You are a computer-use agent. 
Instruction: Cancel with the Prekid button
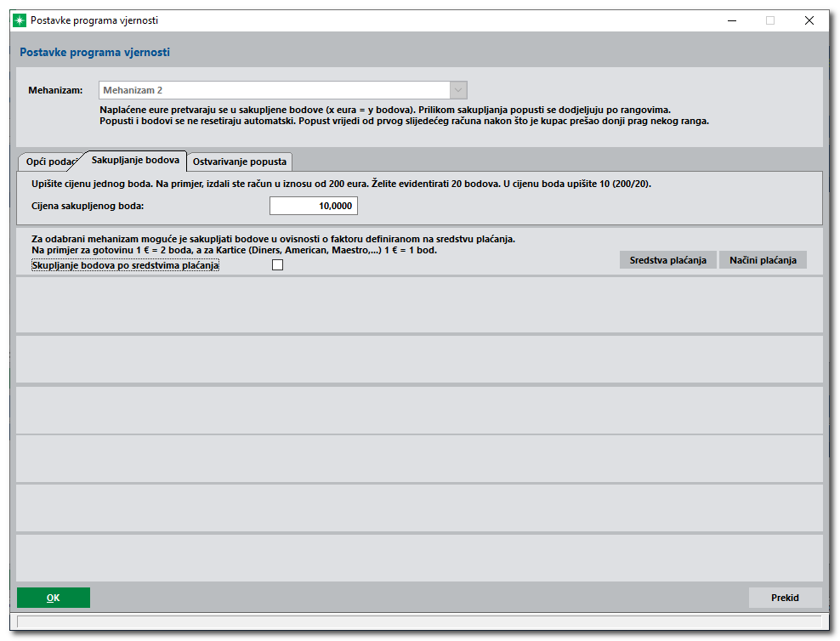coord(785,598)
